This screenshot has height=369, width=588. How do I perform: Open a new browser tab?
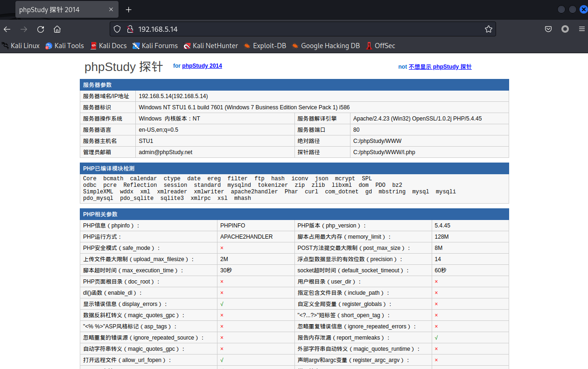129,10
